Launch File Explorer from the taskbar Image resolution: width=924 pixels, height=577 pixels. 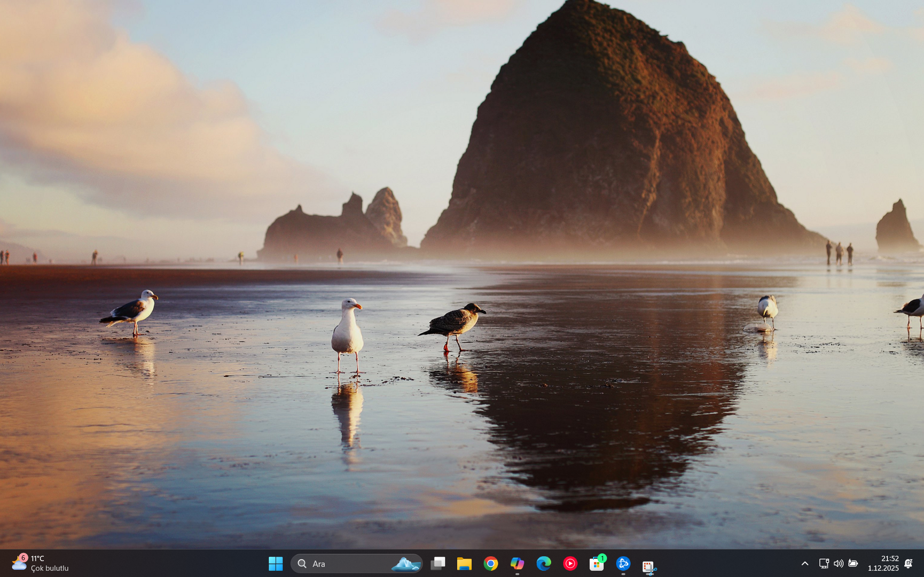[x=464, y=564]
